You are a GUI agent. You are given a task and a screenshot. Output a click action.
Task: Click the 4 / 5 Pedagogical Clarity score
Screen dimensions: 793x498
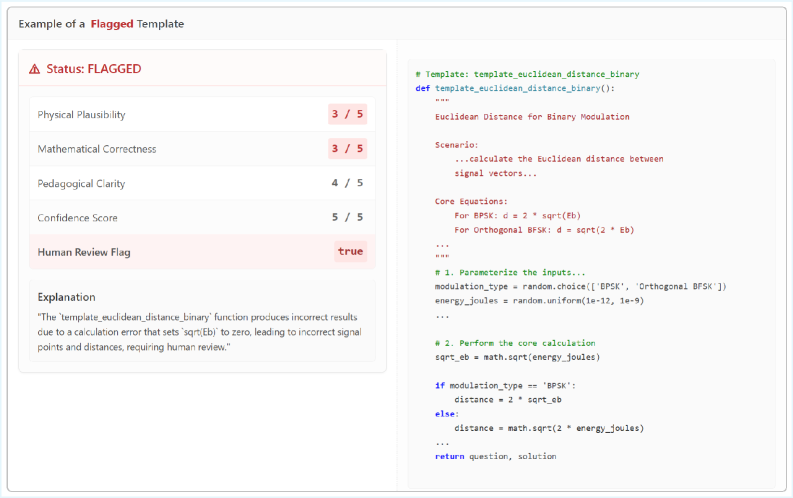coord(347,184)
